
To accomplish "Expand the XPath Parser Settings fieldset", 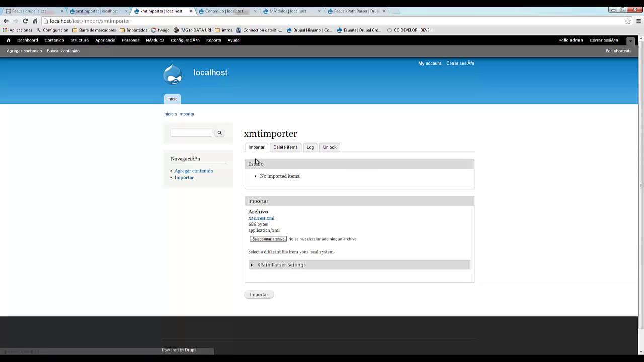I will (281, 265).
